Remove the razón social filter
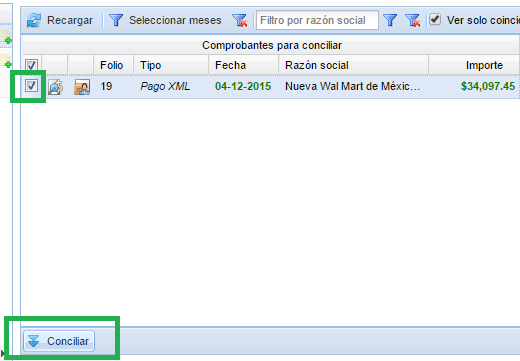 coord(413,20)
